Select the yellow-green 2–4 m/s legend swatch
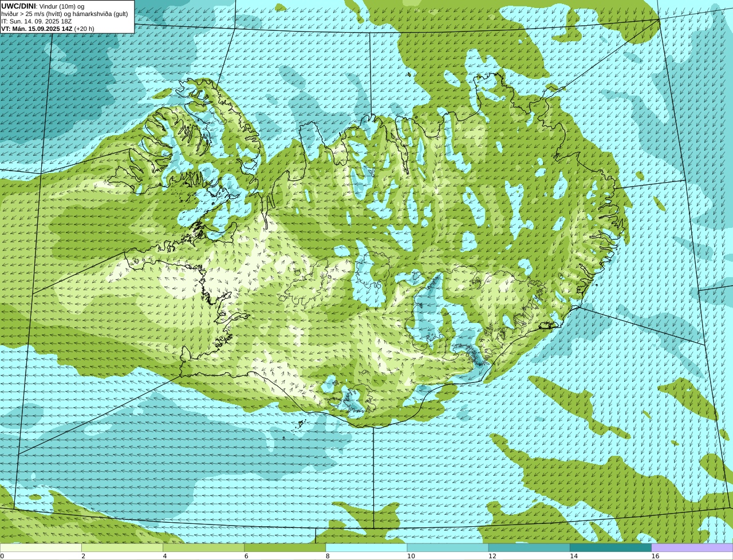The image size is (733, 560). (122, 548)
